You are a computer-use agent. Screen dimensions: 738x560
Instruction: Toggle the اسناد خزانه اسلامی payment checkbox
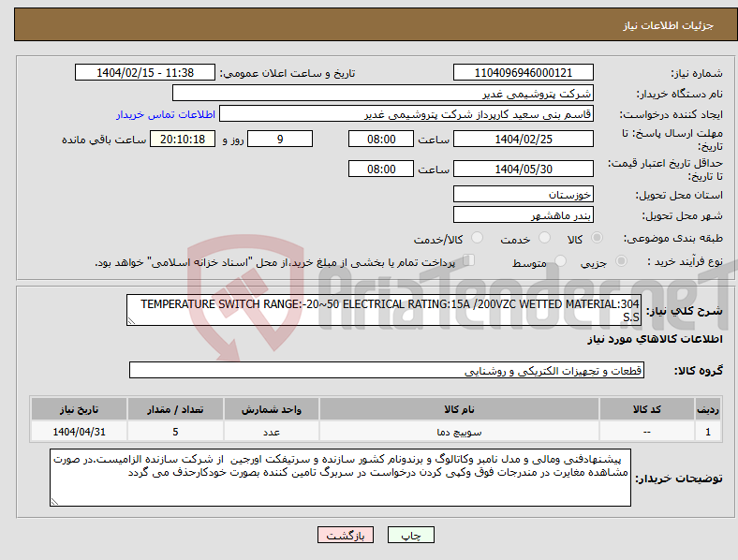[x=469, y=260]
